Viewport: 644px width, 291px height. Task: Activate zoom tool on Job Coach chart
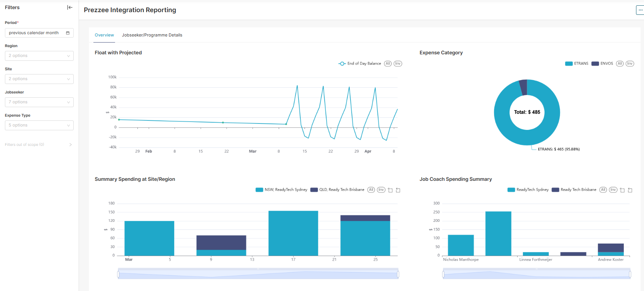[622, 190]
